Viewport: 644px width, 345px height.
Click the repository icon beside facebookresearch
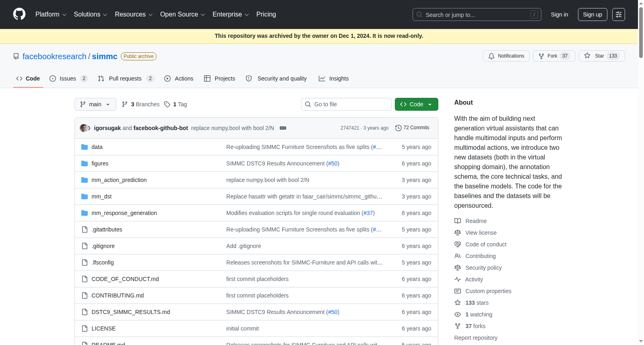click(16, 56)
